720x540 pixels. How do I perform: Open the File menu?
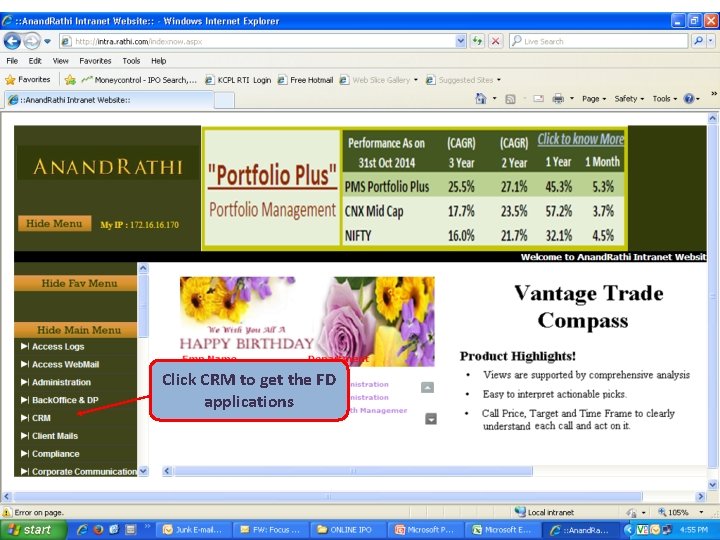click(12, 61)
